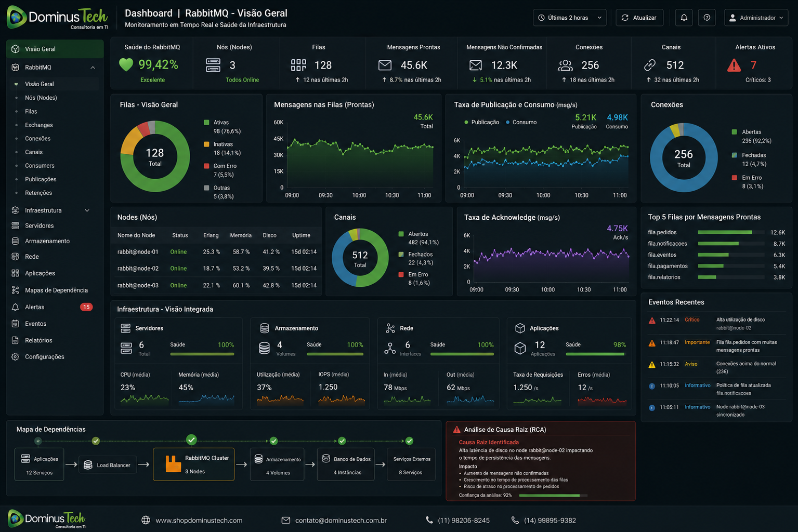Open Conexões submenu item

[38, 138]
